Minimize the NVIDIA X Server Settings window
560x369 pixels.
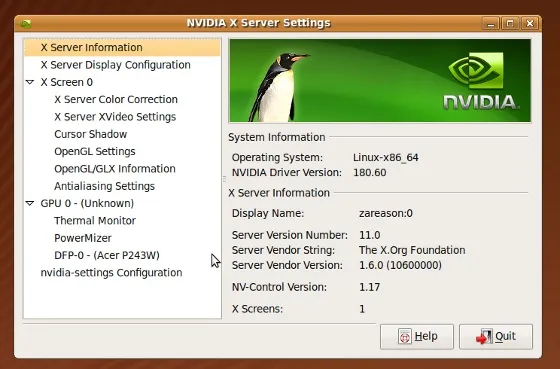[491, 24]
